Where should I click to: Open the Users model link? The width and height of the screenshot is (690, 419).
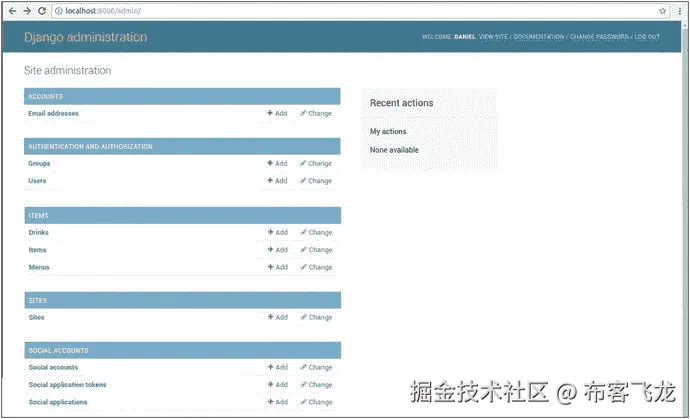37,181
